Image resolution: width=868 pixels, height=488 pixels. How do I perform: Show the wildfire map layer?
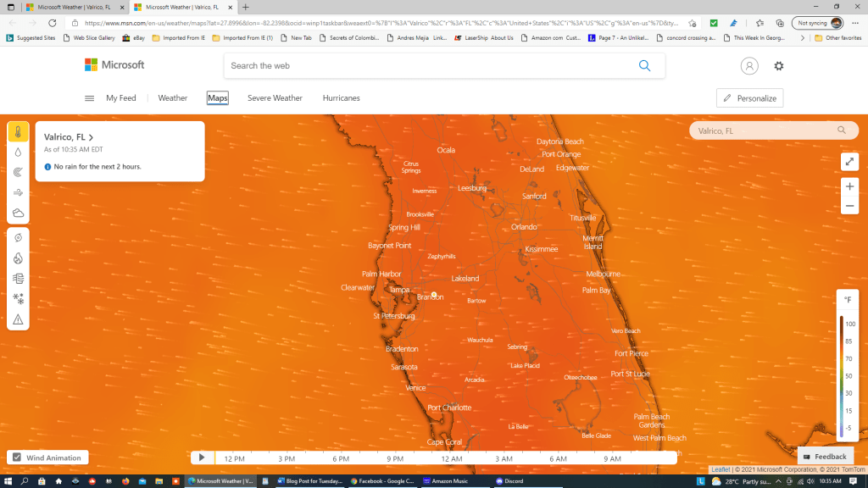pos(18,258)
